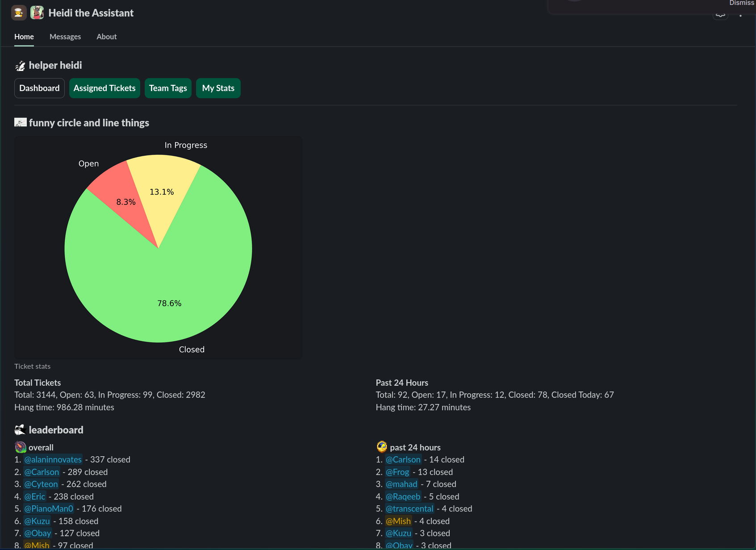Screen dimensions: 756x550
Task: Switch to the Messages tab
Action: pyautogui.click(x=65, y=37)
